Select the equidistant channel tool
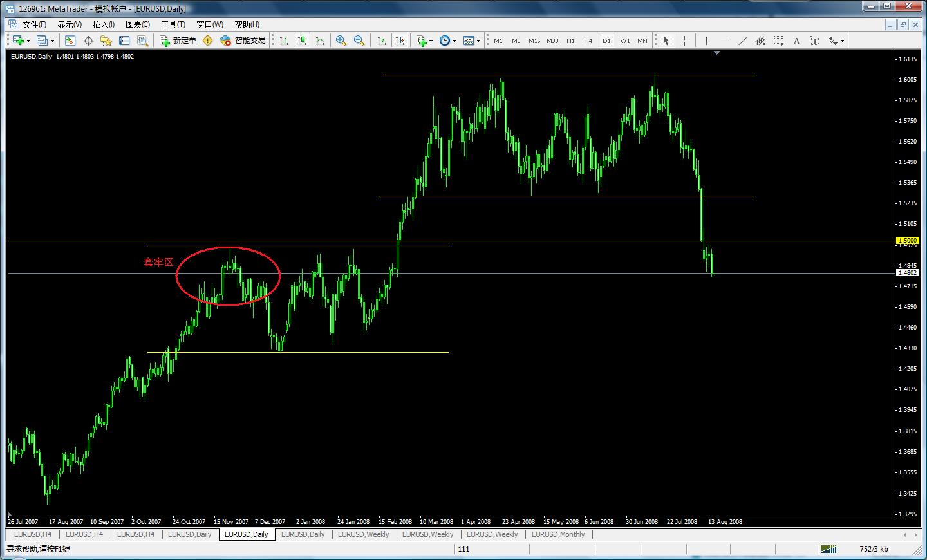Screen dimensions: 927x560 click(x=760, y=41)
